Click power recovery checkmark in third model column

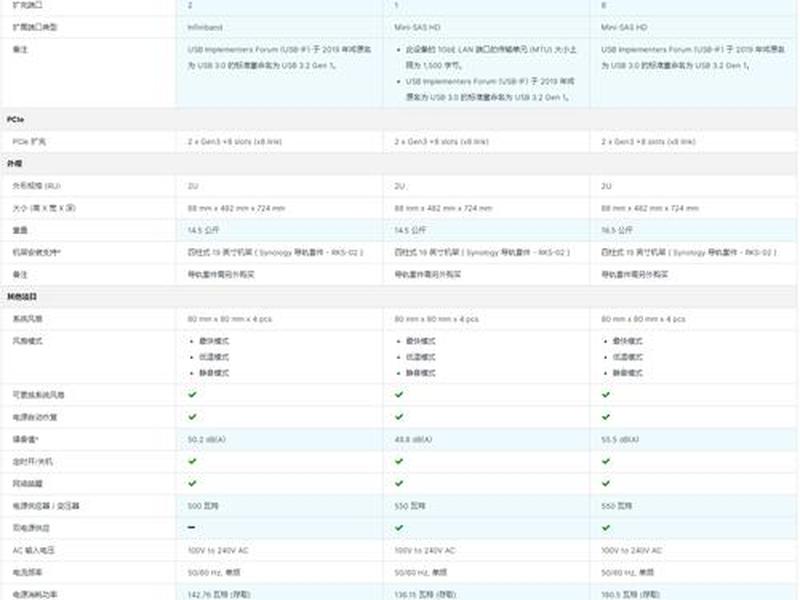(x=606, y=417)
